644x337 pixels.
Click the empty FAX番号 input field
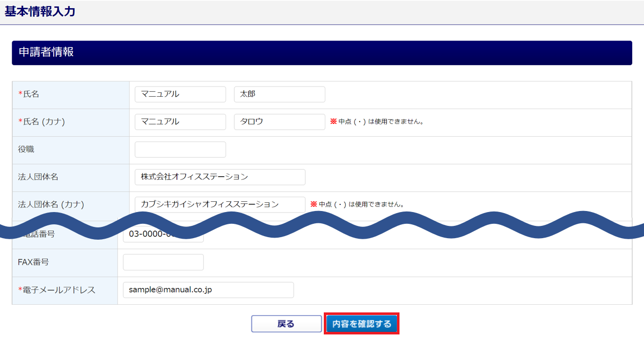pos(163,262)
